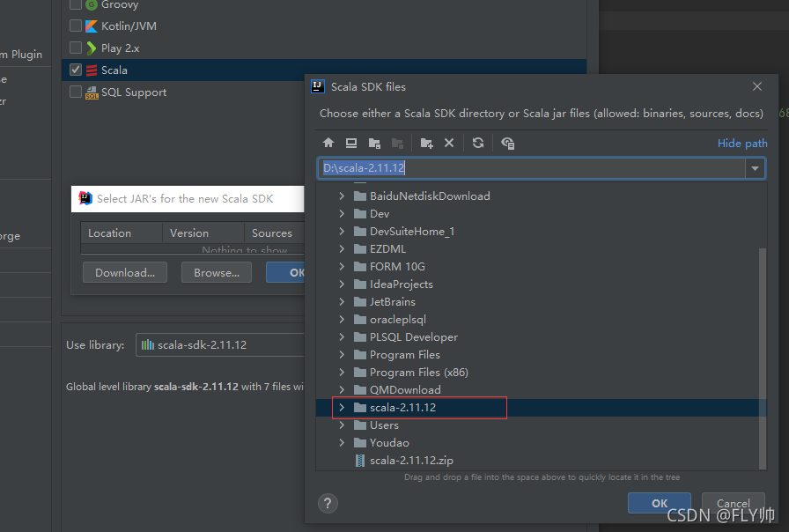Screen dimensions: 789x532
Task: Expand the Users folder arrow
Action: pyautogui.click(x=342, y=425)
